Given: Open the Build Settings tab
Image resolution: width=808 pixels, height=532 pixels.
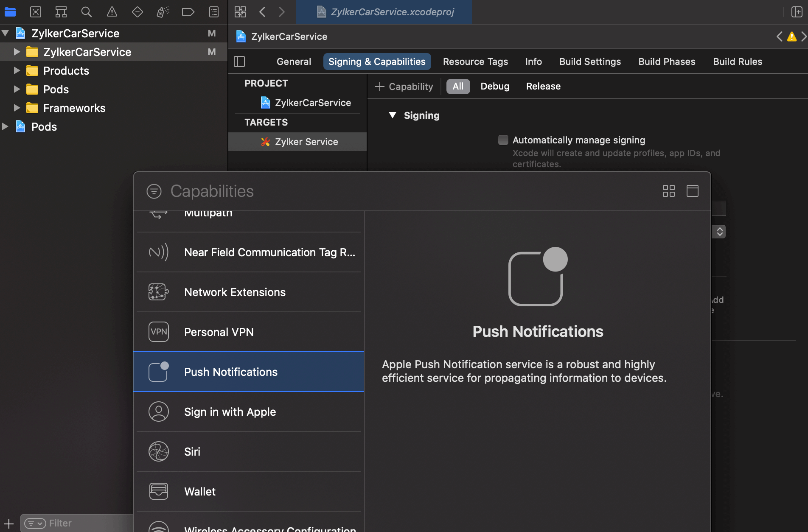Looking at the screenshot, I should tap(590, 62).
